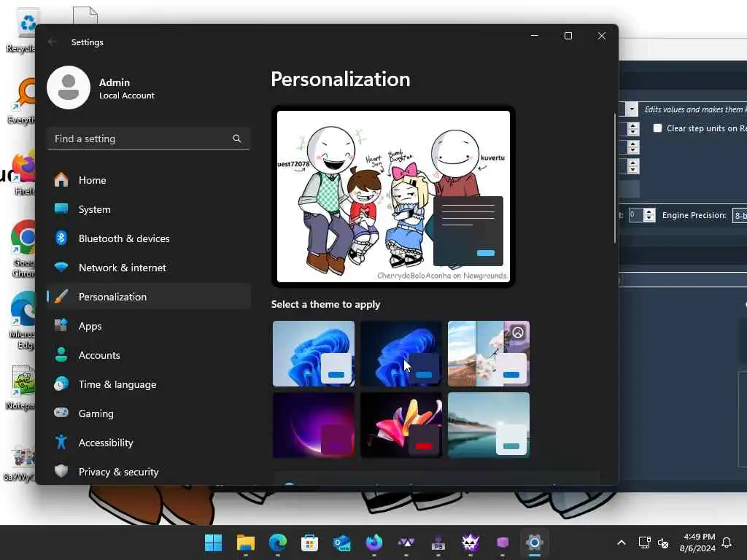Viewport: 747px width, 560px height.
Task: Open the network tray icon
Action: click(645, 542)
